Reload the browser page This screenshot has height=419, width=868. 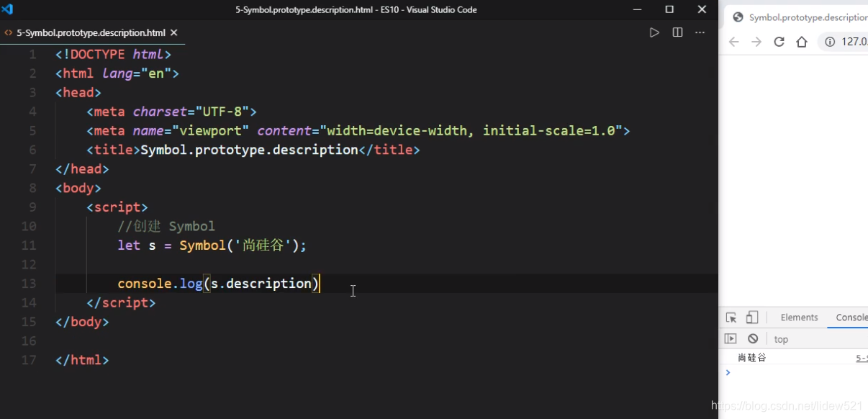click(x=779, y=42)
